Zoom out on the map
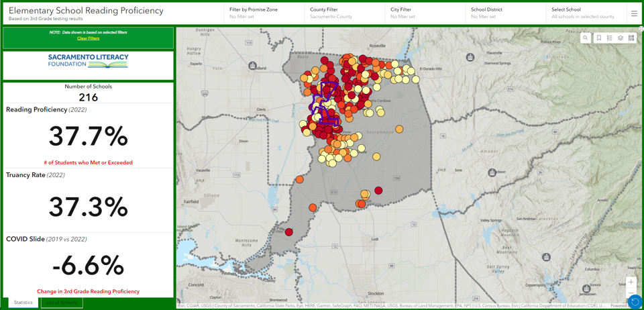 631,293
